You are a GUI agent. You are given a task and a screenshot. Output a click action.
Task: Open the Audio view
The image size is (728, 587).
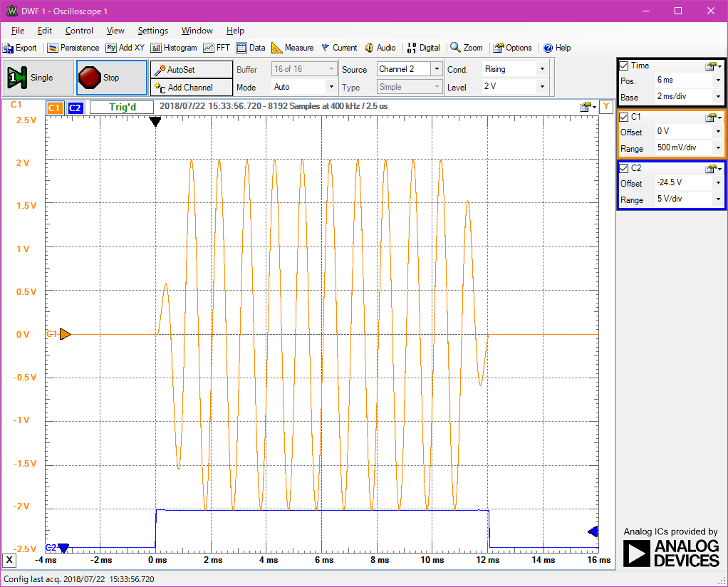[x=380, y=48]
